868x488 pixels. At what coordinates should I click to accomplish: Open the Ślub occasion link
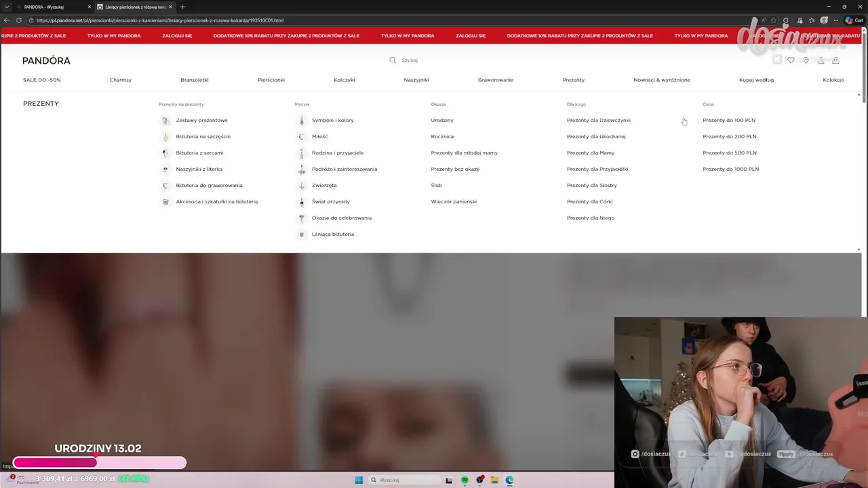[437, 185]
